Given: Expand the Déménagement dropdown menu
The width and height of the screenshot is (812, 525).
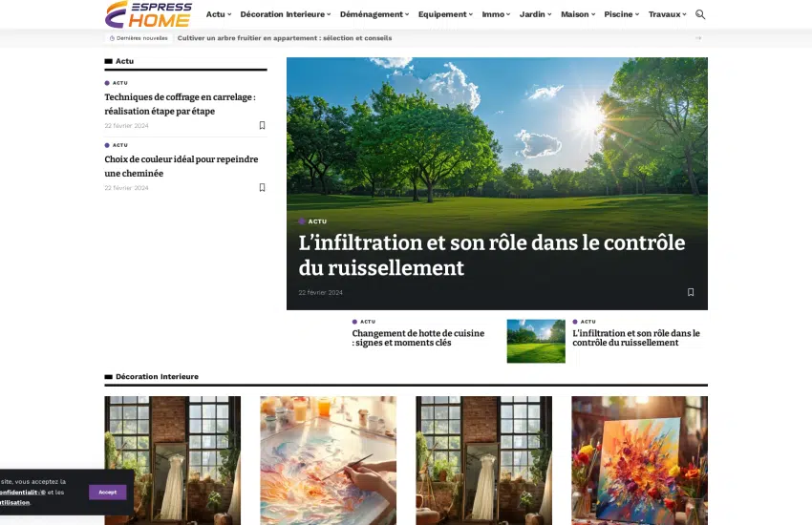Looking at the screenshot, I should 374,14.
